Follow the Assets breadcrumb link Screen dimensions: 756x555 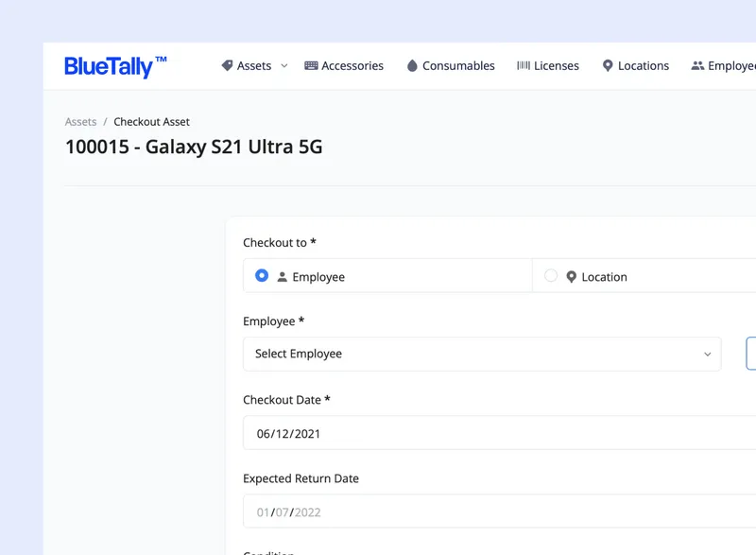click(80, 122)
